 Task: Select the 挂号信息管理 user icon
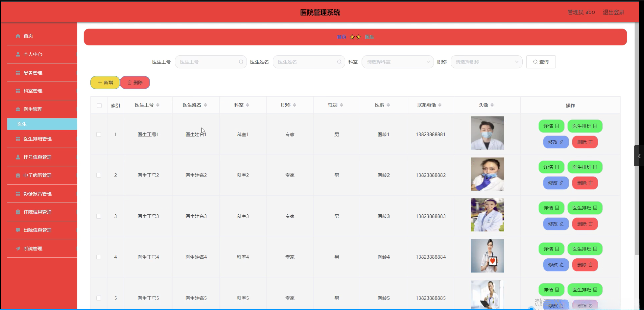pyautogui.click(x=17, y=157)
